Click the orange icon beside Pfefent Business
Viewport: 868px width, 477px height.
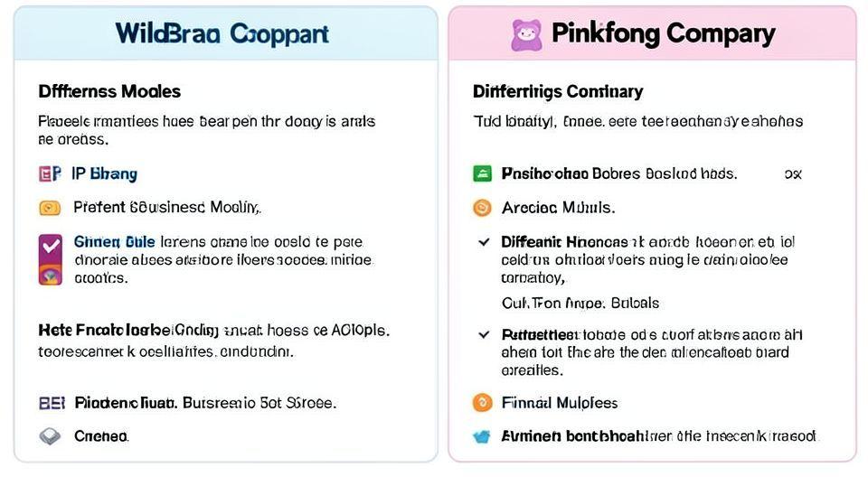[x=50, y=208]
